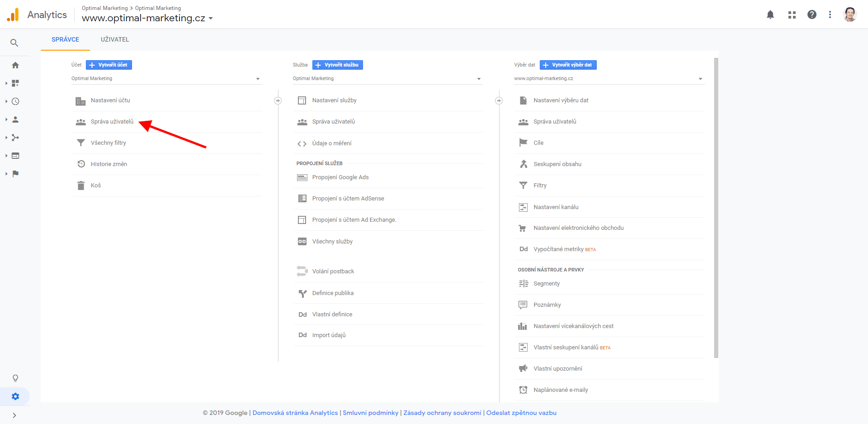Expand the Conversions sidebar arrow
Screen dimensions: 868x424
6,174
